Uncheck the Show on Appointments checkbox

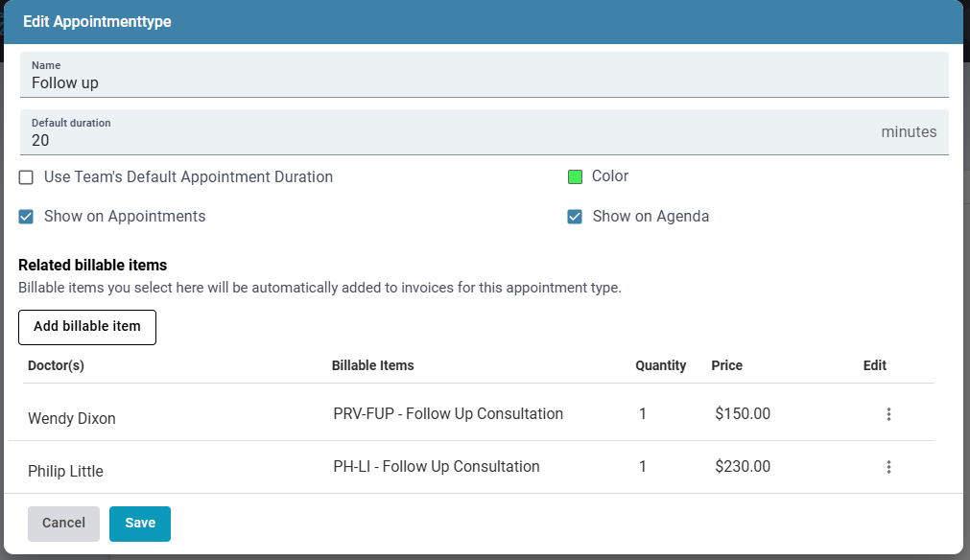(27, 217)
